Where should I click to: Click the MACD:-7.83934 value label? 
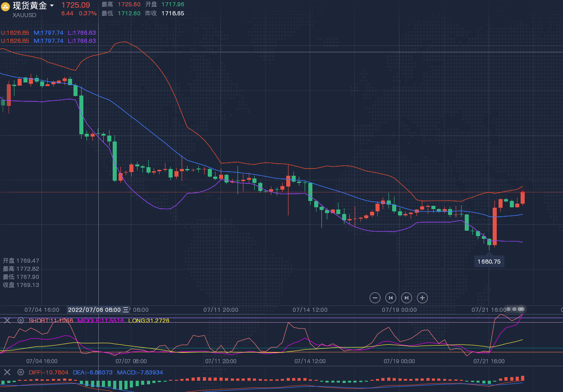click(140, 372)
